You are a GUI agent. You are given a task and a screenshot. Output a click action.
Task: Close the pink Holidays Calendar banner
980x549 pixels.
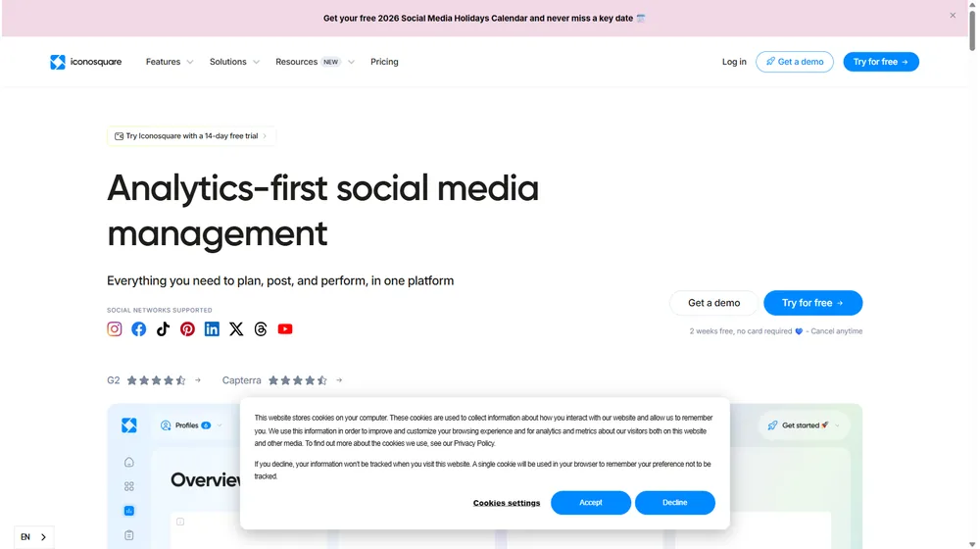(953, 15)
